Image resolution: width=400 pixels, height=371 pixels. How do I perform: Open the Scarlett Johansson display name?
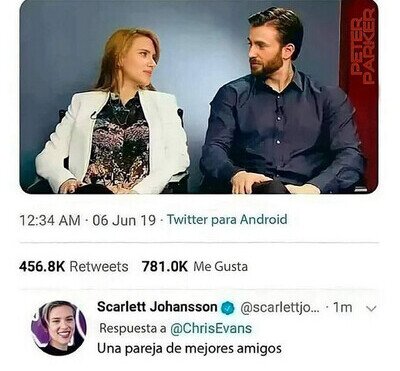point(157,307)
